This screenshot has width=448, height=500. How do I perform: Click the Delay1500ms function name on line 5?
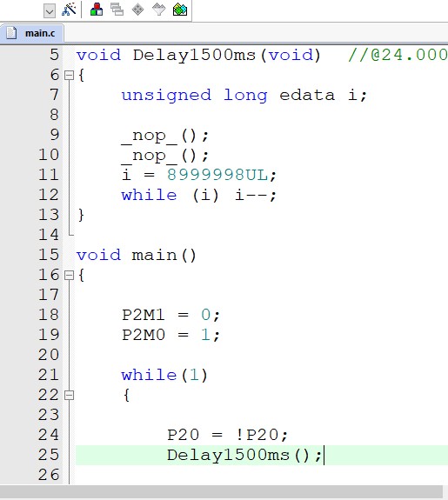point(194,55)
